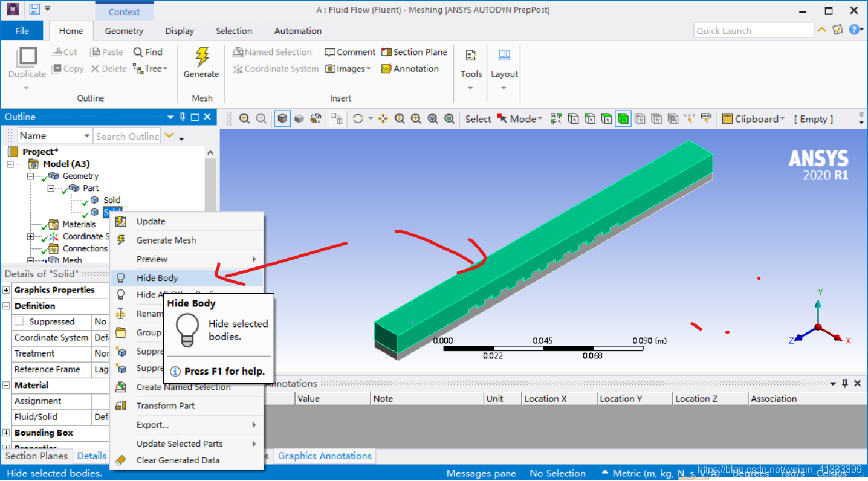Open the Geometry ribbon tab
Screen dimensions: 868x481
124,31
